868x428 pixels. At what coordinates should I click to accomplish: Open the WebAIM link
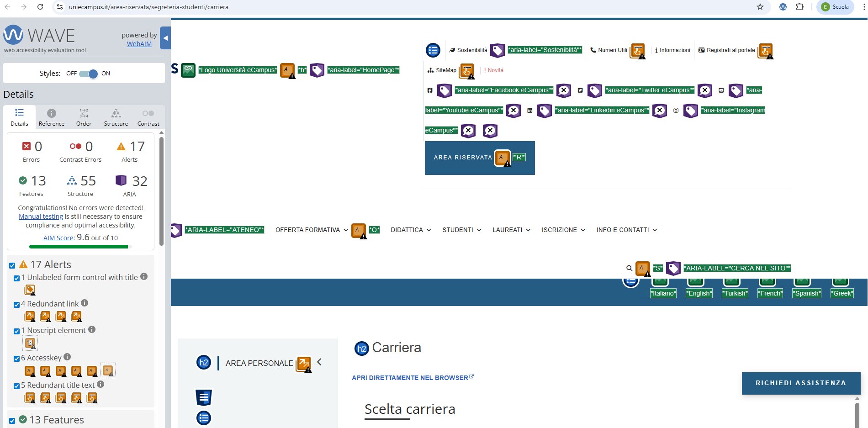(x=139, y=44)
